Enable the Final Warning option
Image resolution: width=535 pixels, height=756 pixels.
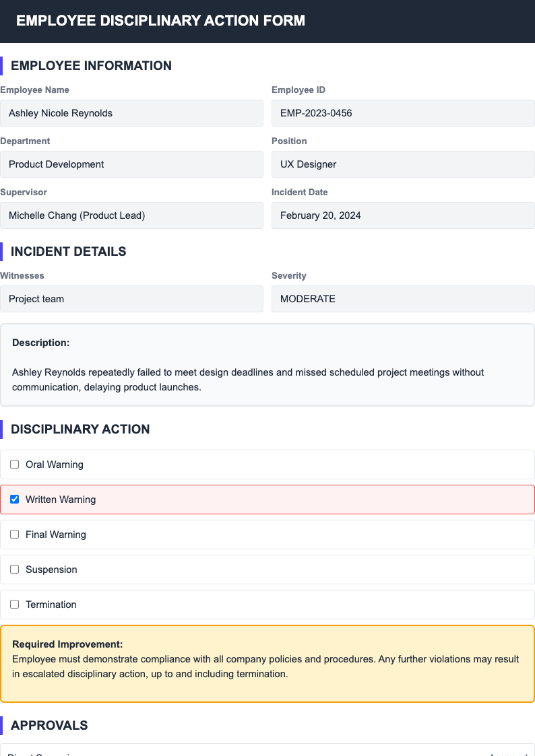[x=14, y=534]
